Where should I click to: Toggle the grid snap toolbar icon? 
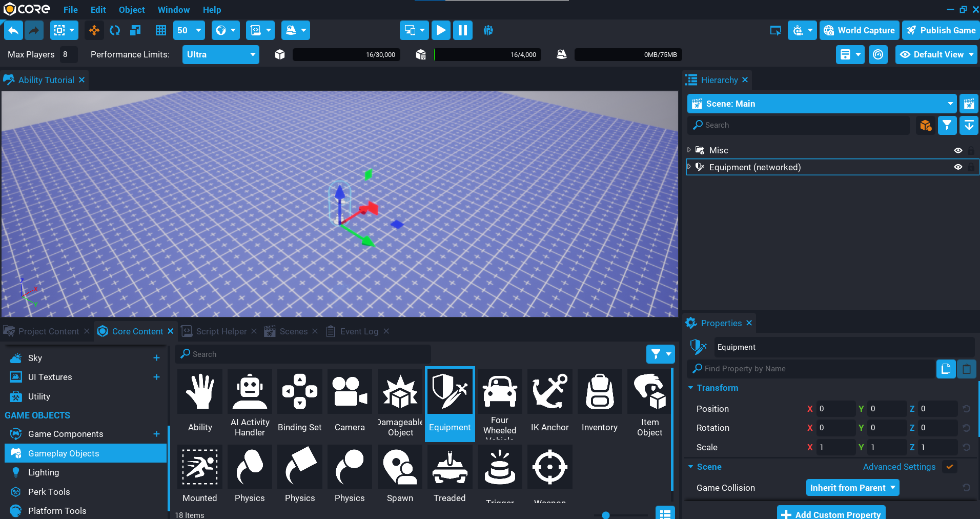pos(160,30)
